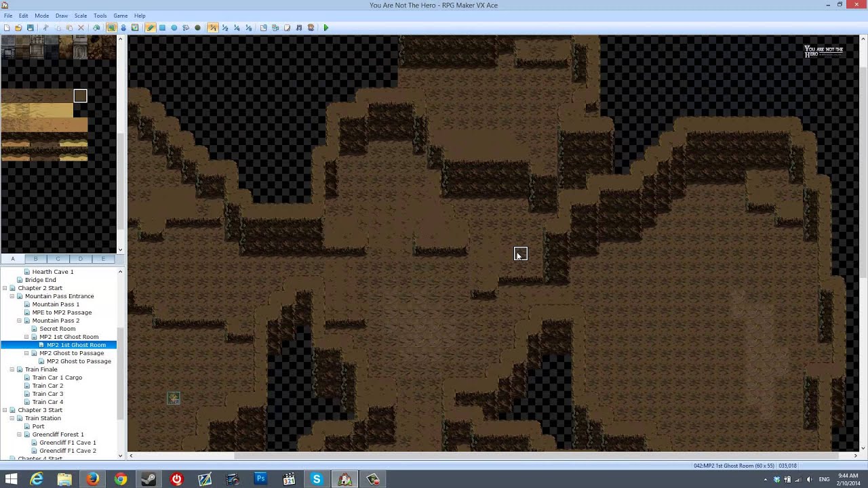Click the Paste toolbar icon

coord(69,28)
